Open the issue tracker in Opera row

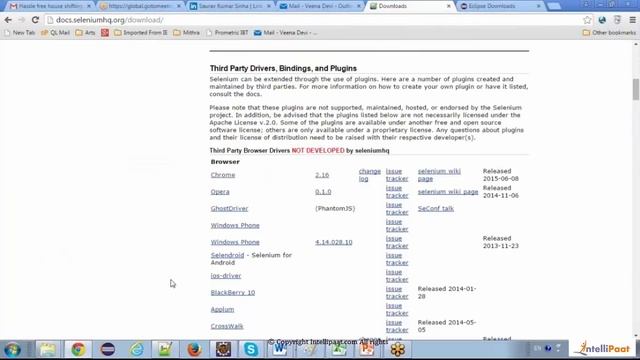[x=397, y=192]
